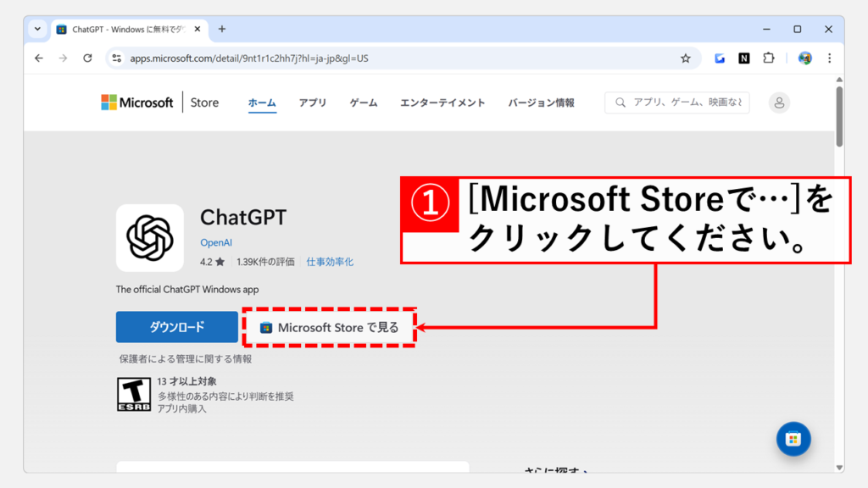Open the バージョン情報 navigation item
This screenshot has width=868, height=488.
(542, 103)
